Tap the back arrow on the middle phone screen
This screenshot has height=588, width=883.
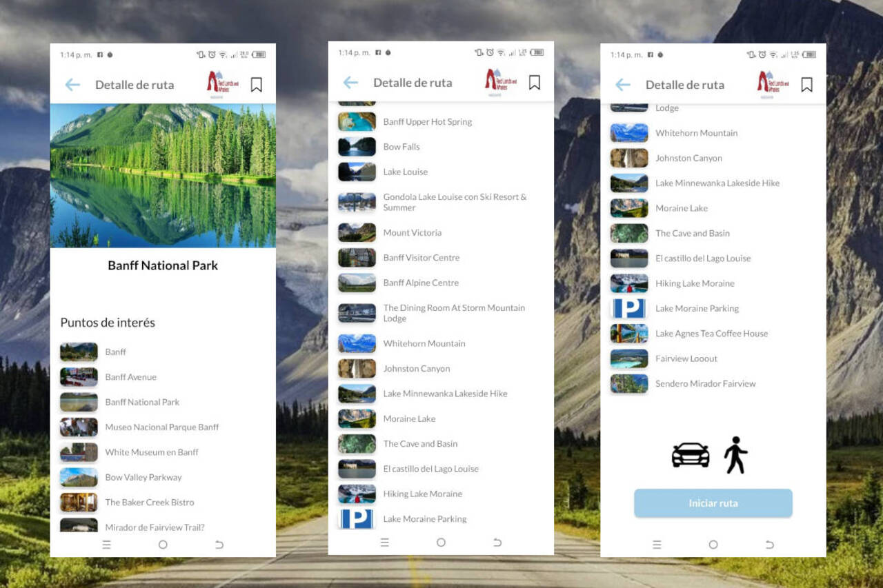350,83
